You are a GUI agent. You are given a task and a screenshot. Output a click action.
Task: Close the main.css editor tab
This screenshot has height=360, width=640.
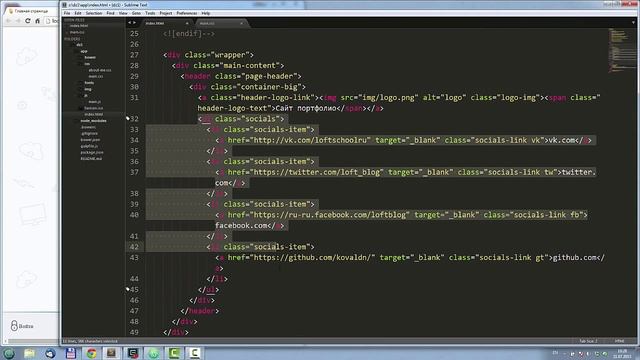pyautogui.click(x=241, y=23)
